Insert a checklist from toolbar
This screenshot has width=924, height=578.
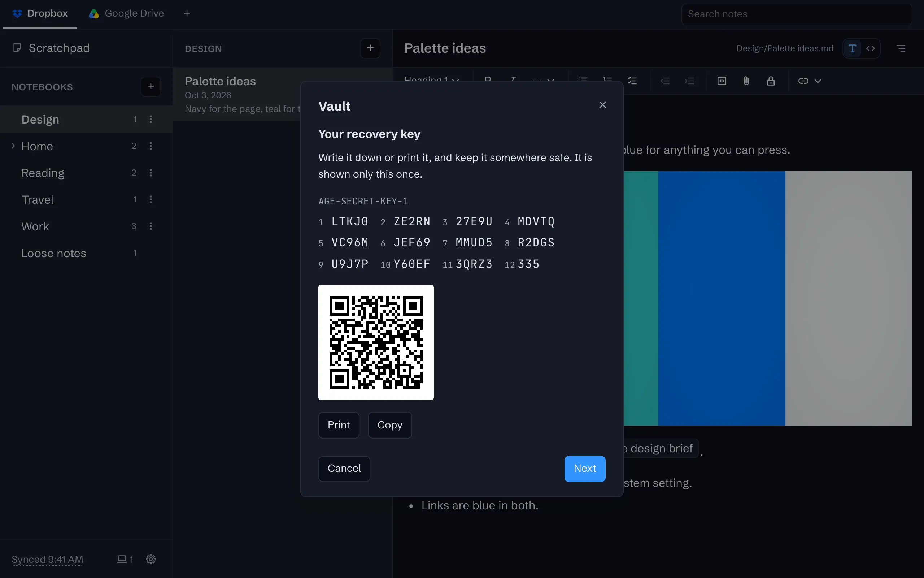coord(632,81)
